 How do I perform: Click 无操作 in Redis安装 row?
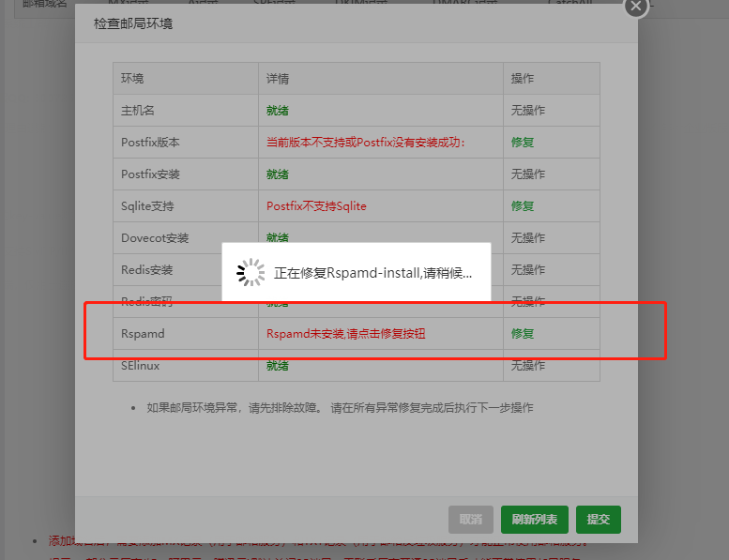(527, 269)
